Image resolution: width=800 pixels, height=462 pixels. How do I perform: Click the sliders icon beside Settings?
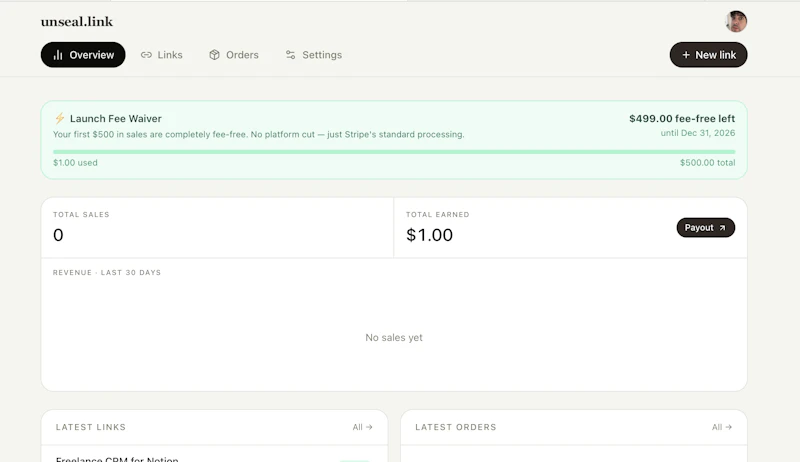(x=290, y=55)
